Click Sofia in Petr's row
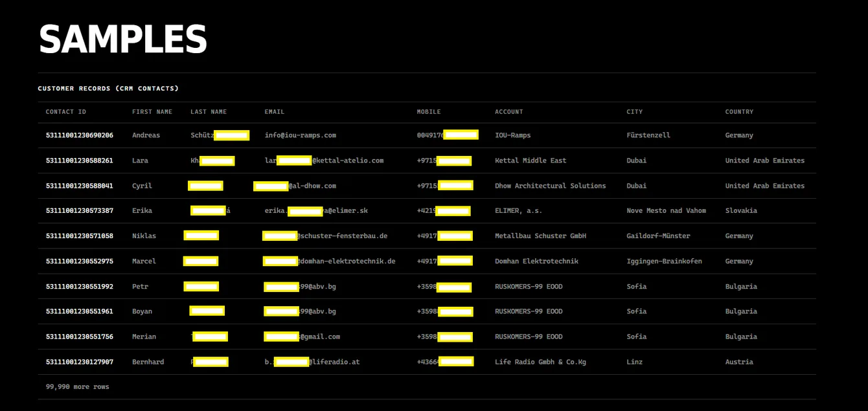868x411 pixels. click(x=636, y=287)
